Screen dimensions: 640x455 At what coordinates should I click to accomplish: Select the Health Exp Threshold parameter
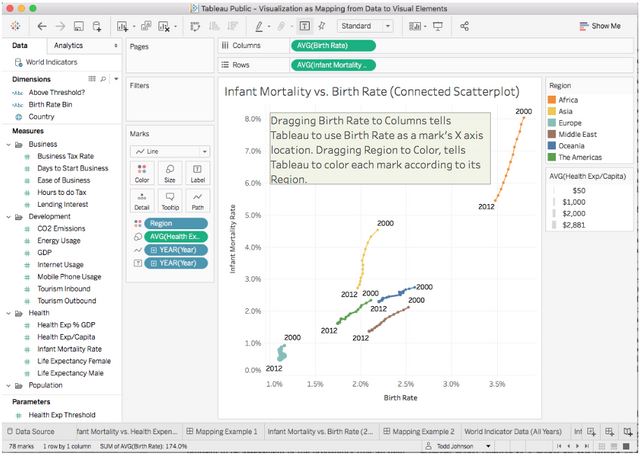[62, 415]
